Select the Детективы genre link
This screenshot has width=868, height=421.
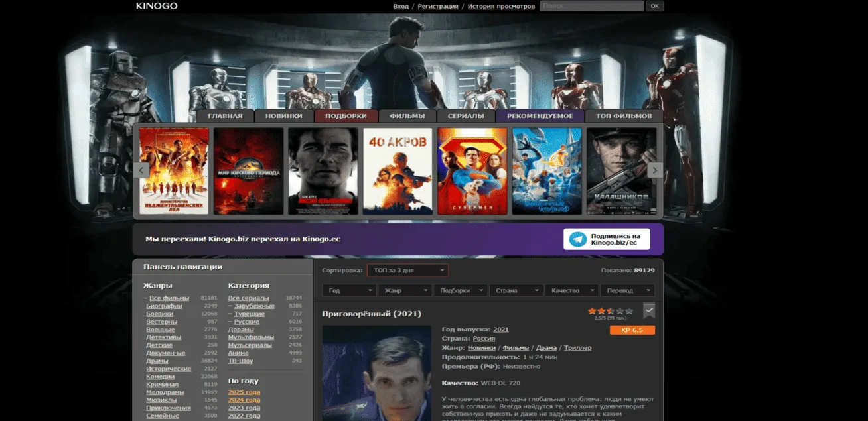(163, 337)
